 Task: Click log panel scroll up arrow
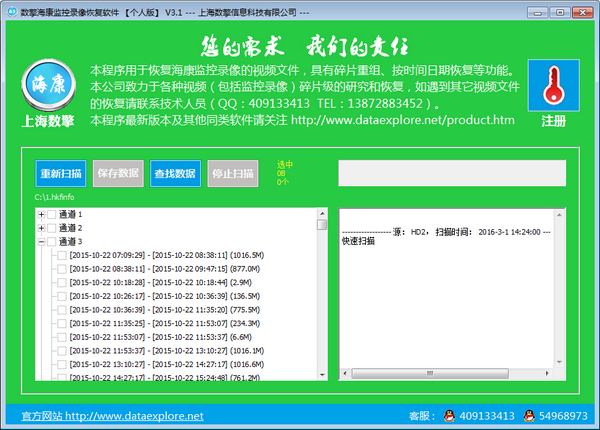[x=559, y=215]
